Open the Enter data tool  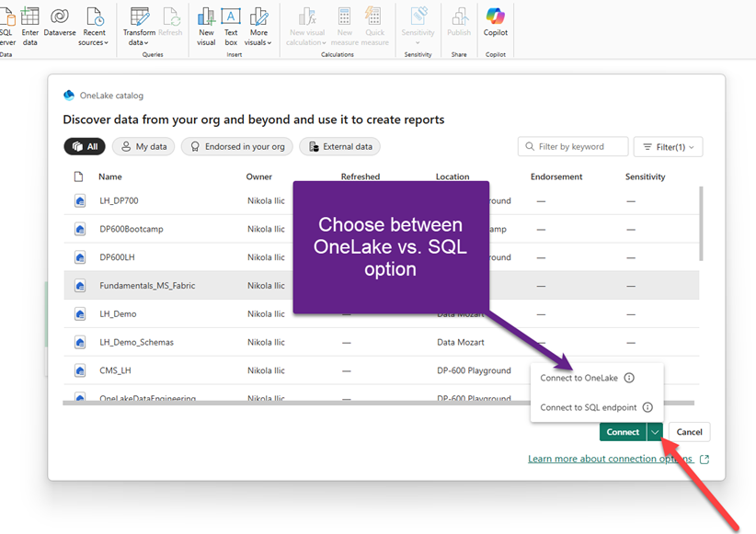(30, 26)
